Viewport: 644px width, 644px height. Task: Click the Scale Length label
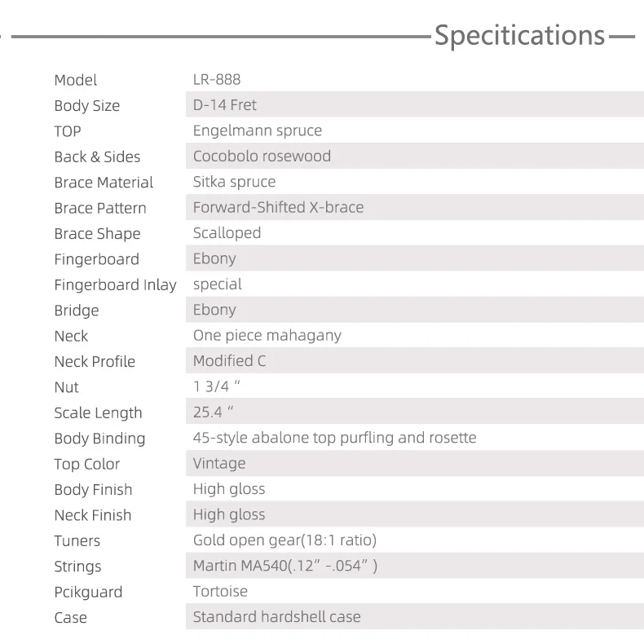[x=98, y=412]
